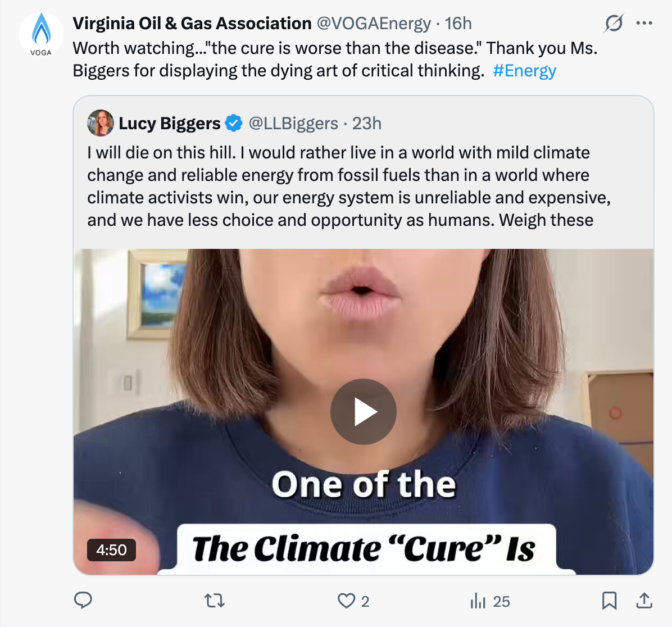Bookmark this post
The width and height of the screenshot is (672, 627).
(609, 601)
